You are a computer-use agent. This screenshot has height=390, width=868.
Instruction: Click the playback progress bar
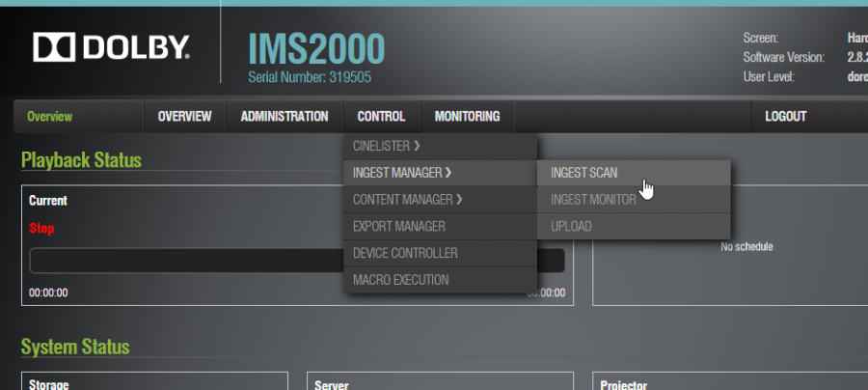(183, 261)
